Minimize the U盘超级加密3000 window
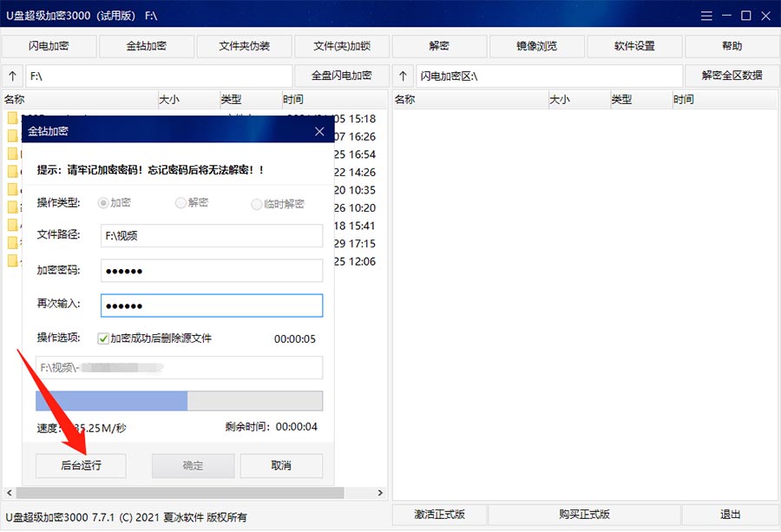Screen dimensions: 781x532 (726, 16)
